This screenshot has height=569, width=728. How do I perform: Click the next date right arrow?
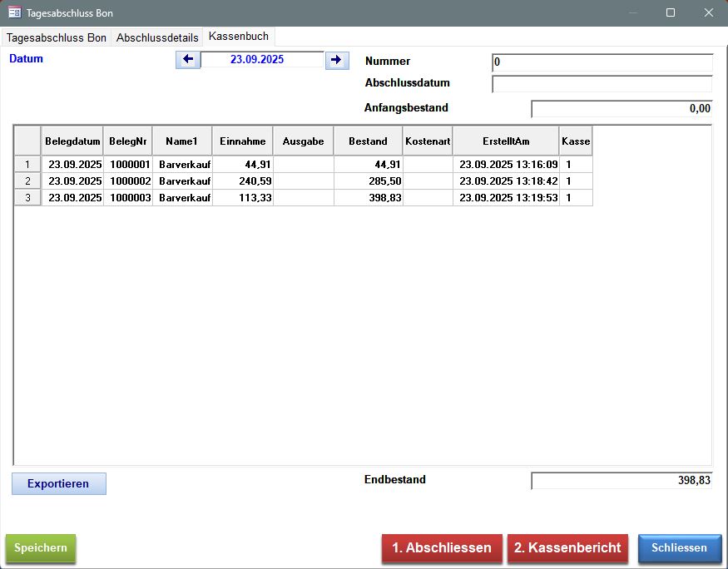click(337, 60)
